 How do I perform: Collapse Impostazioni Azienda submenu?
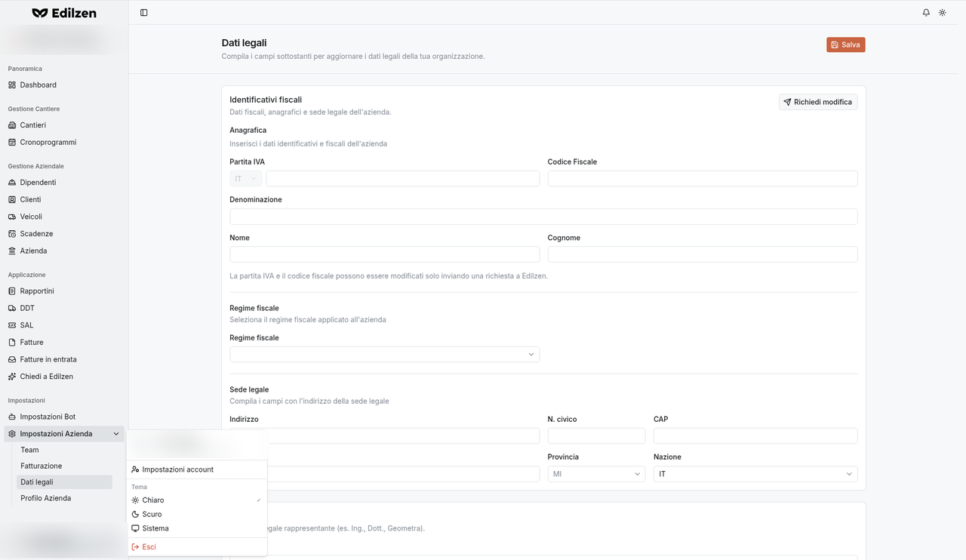coord(64,434)
